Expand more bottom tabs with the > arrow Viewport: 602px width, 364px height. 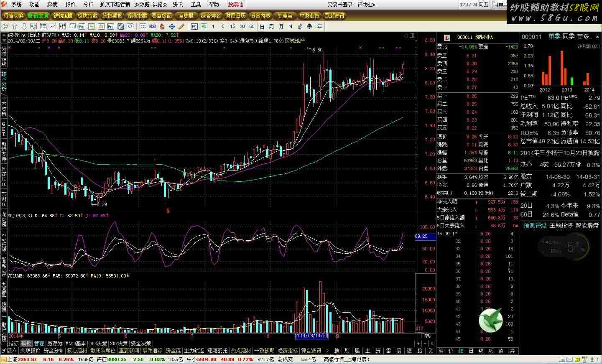click(x=327, y=351)
